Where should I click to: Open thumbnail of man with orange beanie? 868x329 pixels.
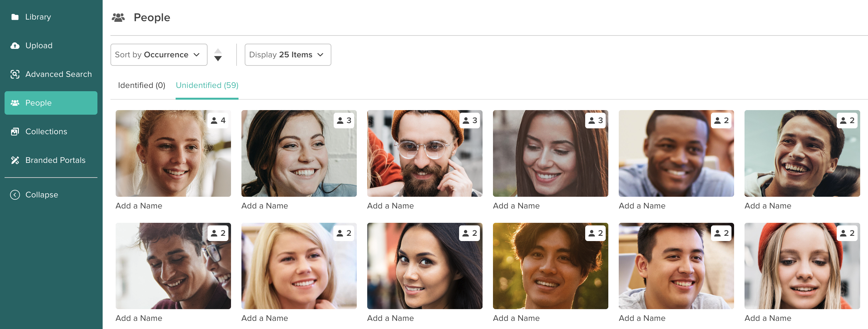click(x=425, y=153)
